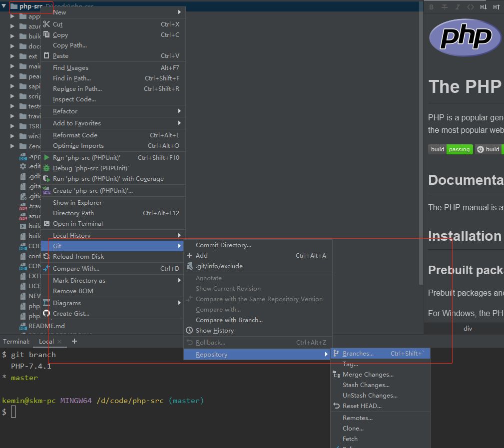Screen dimensions: 504x448
Task: Click the GitHub Create Gist icon
Action: (x=46, y=313)
